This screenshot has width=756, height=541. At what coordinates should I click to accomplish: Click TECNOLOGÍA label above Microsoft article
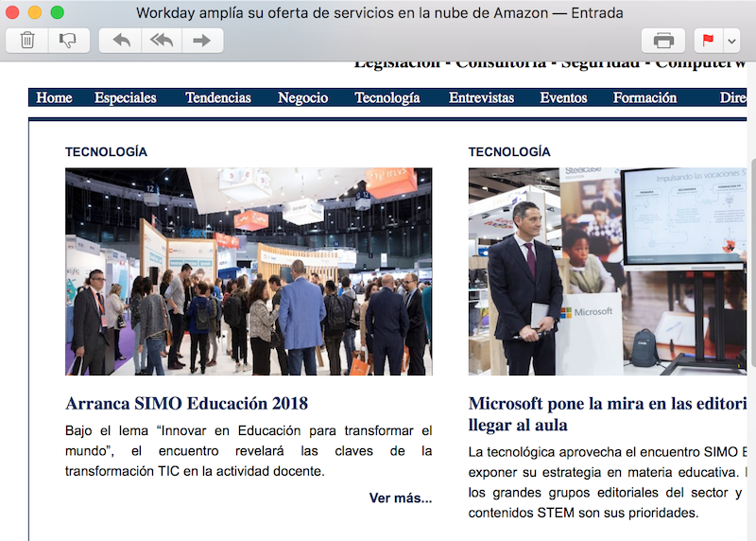[x=509, y=152]
